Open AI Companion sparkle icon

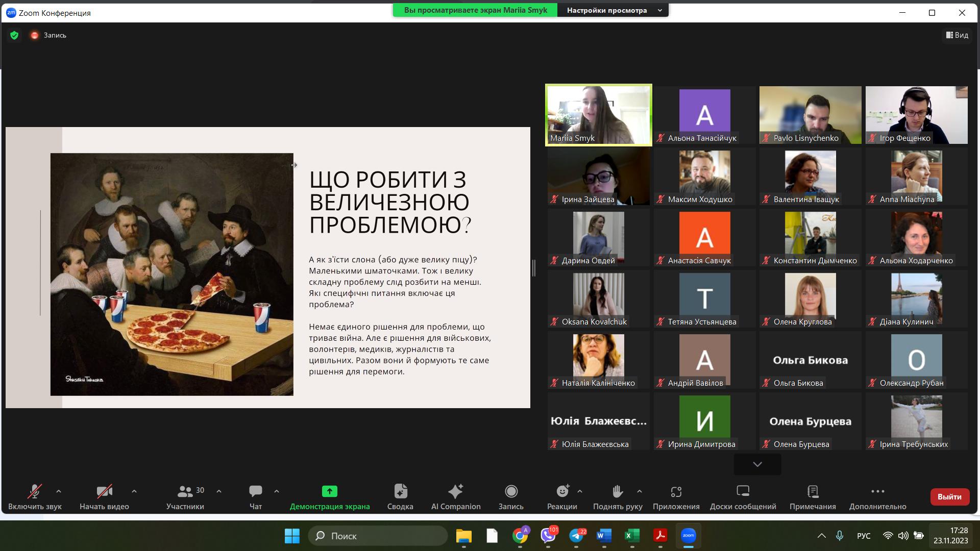click(x=455, y=491)
